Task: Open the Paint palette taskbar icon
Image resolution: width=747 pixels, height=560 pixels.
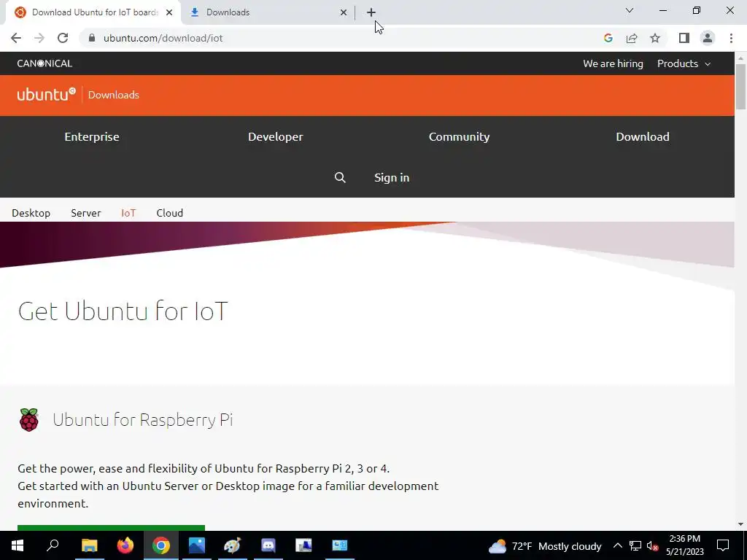Action: (x=233, y=545)
